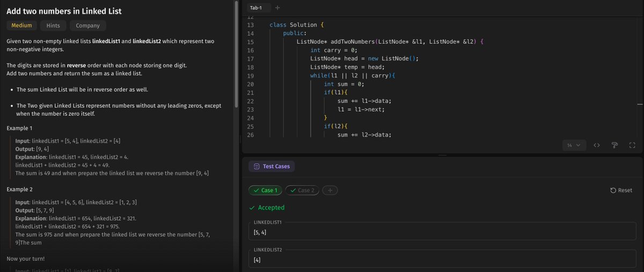
Task: Click the 'sum += l2->data;' code line
Action: [x=364, y=135]
